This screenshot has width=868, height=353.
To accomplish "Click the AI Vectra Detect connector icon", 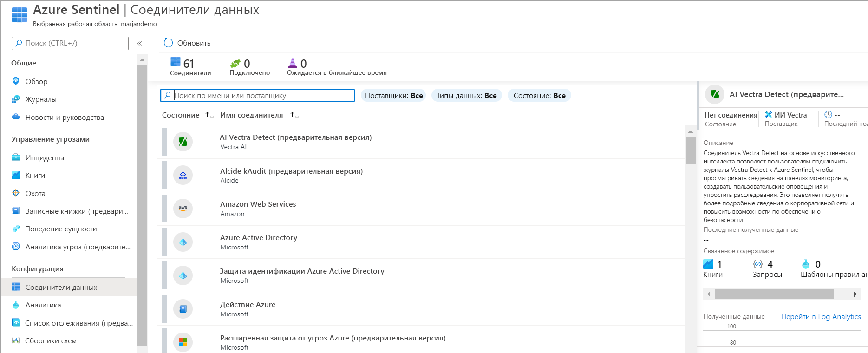I will (x=183, y=142).
